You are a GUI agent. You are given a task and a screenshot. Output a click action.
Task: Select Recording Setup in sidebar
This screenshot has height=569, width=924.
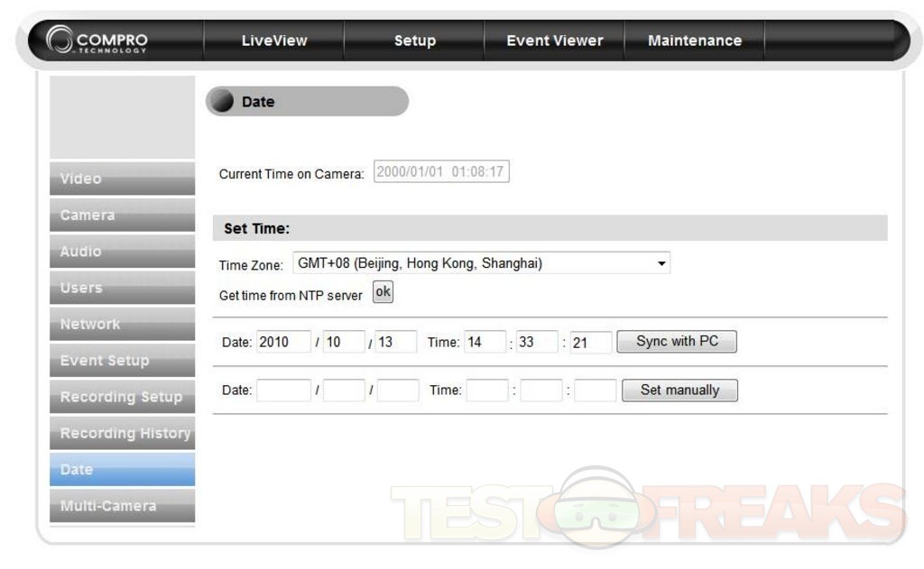[122, 397]
